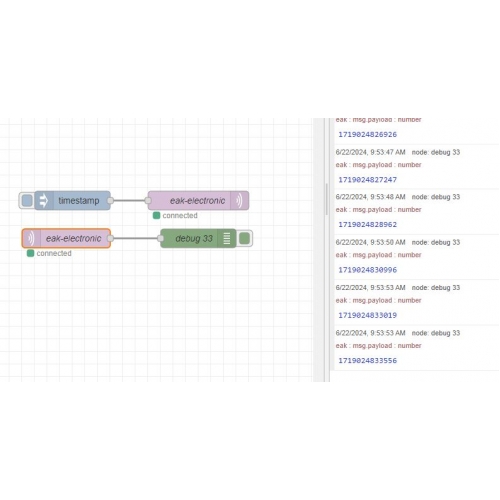Click the inject arrow icon on timestamp node
The width and height of the screenshot is (500, 500).
pyautogui.click(x=44, y=201)
